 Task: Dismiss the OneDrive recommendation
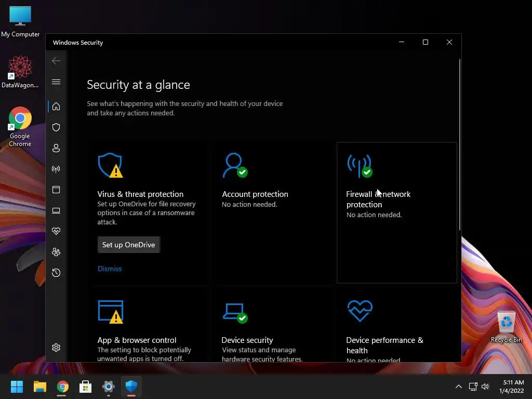[x=110, y=269]
